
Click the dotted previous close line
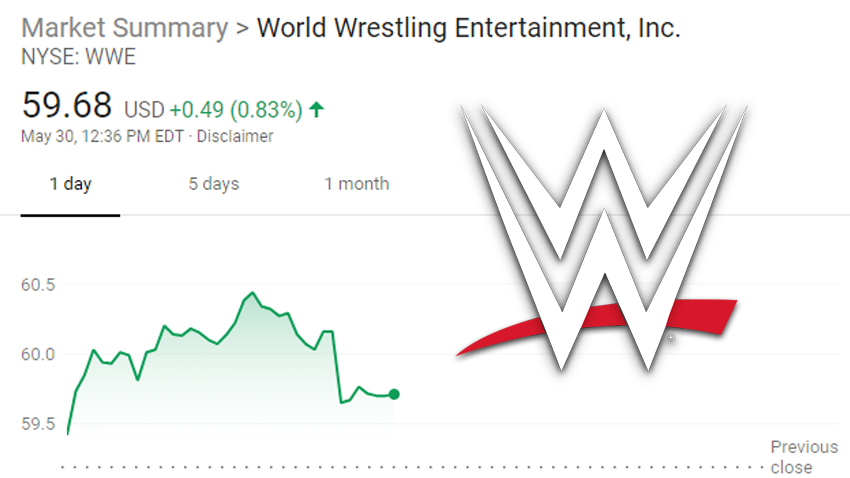coord(400,466)
